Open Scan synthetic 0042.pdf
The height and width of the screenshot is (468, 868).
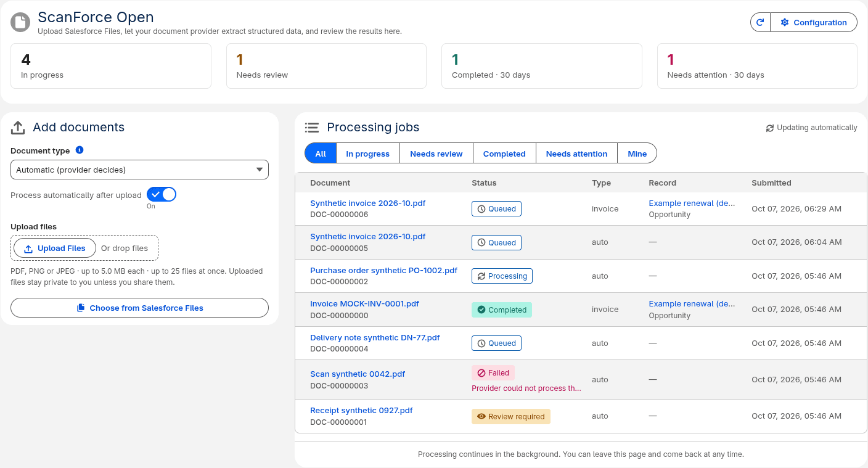pyautogui.click(x=358, y=374)
